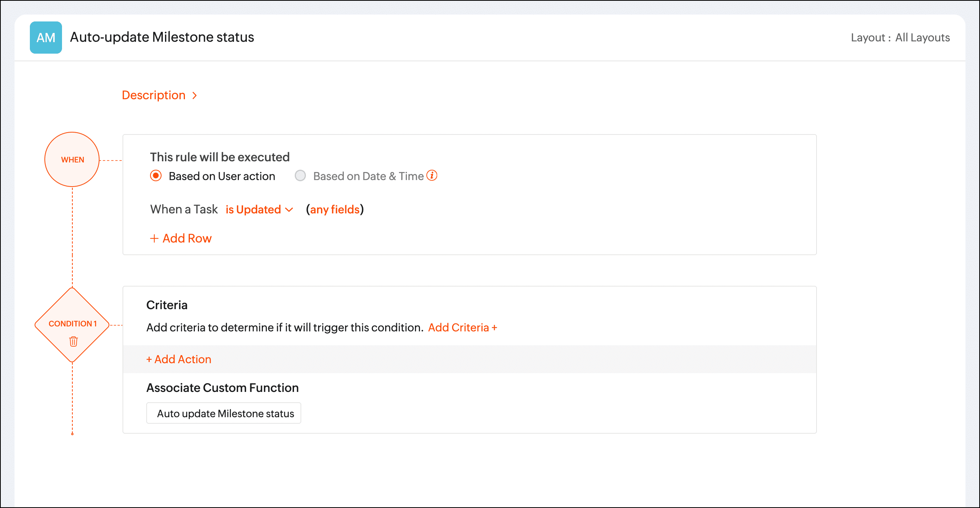Click + Add Action
This screenshot has height=508, width=980.
pyautogui.click(x=179, y=359)
